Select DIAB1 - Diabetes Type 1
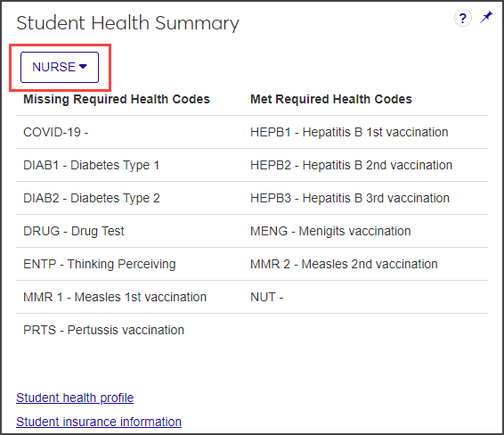 tap(92, 166)
